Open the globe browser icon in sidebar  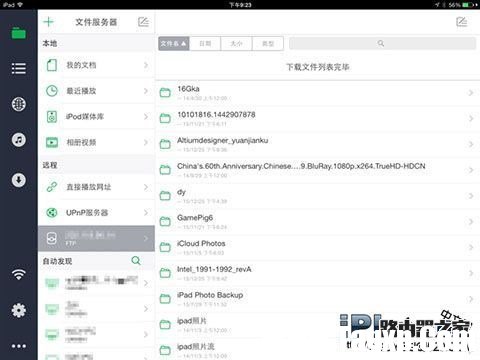tap(19, 104)
